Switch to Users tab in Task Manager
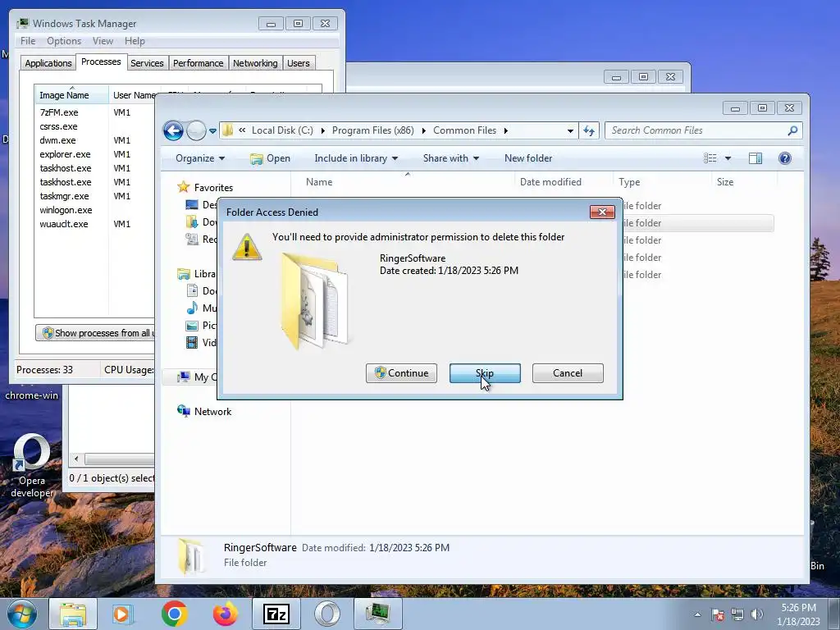This screenshot has width=840, height=630. (299, 63)
